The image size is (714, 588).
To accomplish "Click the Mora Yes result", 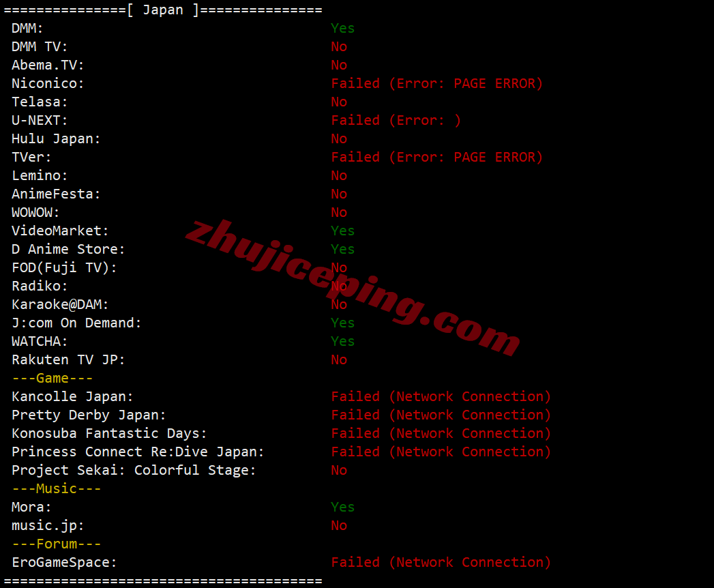I will click(x=342, y=507).
